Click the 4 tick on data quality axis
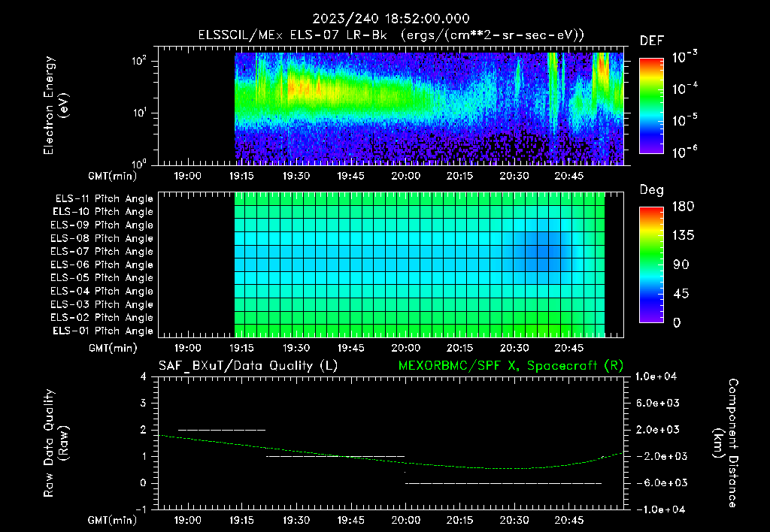Viewport: 770px width, 532px height. [144, 376]
